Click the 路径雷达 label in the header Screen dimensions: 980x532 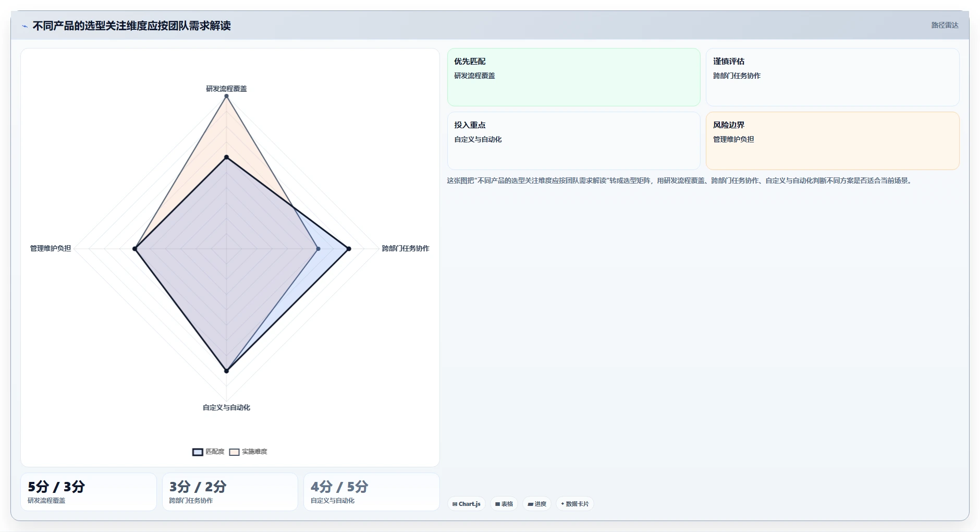coord(945,25)
